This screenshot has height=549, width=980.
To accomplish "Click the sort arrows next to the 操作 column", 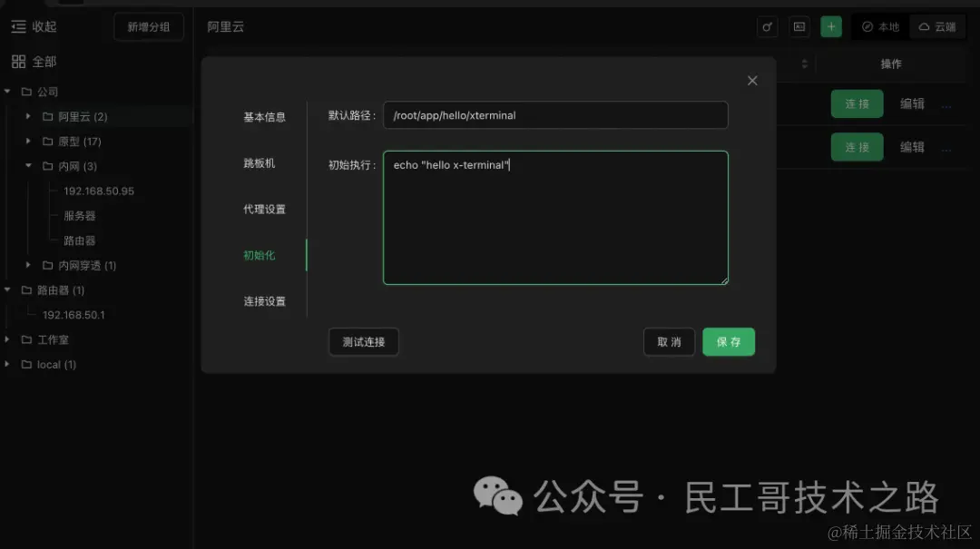I will pos(805,64).
